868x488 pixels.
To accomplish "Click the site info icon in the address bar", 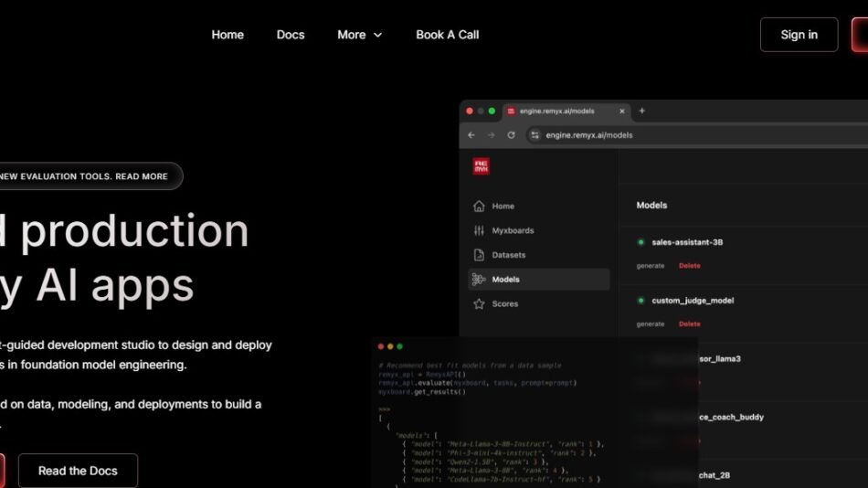I will [x=535, y=135].
